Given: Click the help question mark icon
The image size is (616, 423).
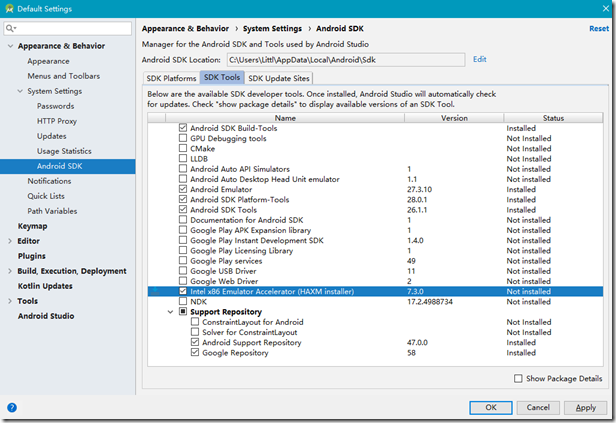Looking at the screenshot, I should [12, 407].
